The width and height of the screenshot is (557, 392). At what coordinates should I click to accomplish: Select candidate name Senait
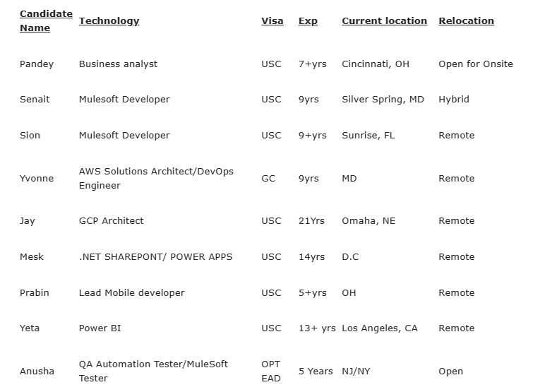[35, 100]
